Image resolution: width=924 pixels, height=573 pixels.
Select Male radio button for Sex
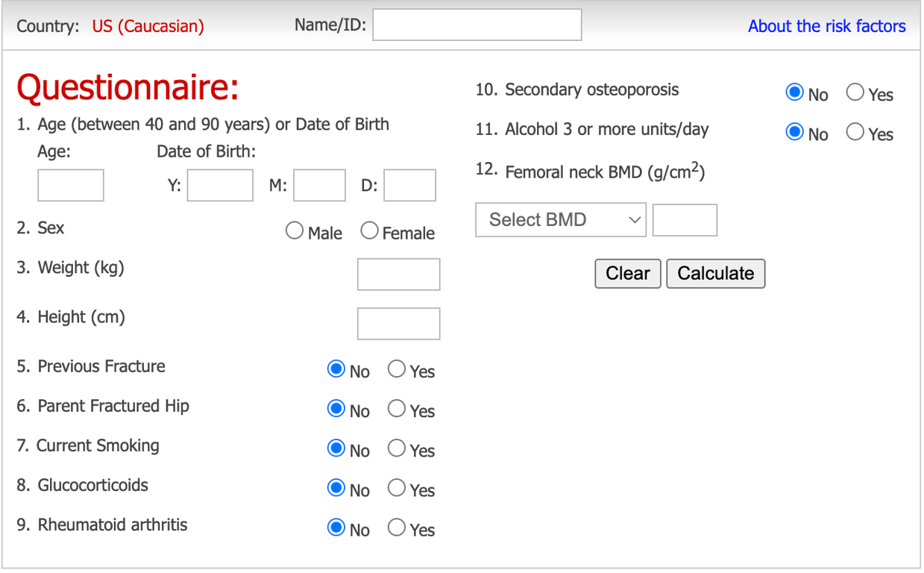[x=295, y=232]
